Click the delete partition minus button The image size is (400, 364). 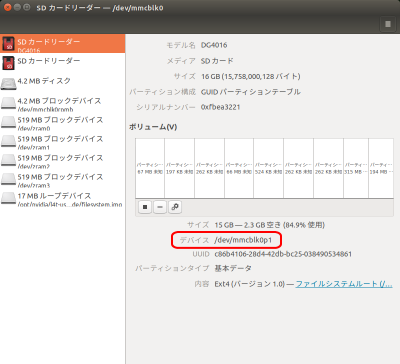(x=160, y=207)
